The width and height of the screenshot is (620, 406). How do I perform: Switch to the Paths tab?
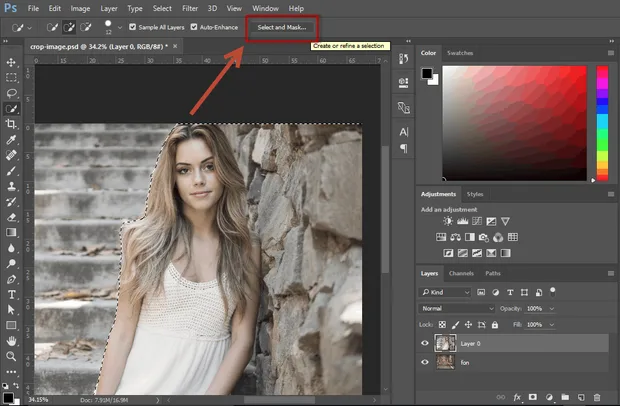493,273
